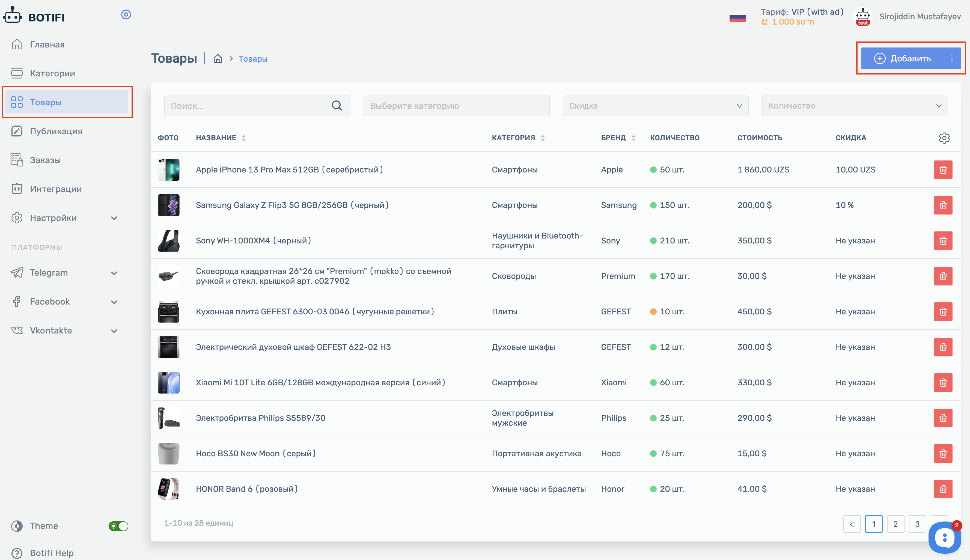Image resolution: width=970 pixels, height=560 pixels.
Task: Collapse sidebar using the circle target icon
Action: coord(126,15)
